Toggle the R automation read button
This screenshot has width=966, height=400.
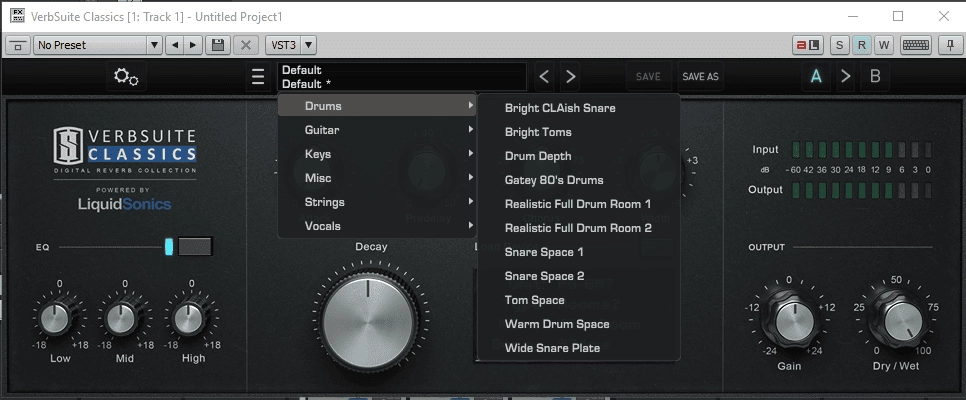pos(862,45)
